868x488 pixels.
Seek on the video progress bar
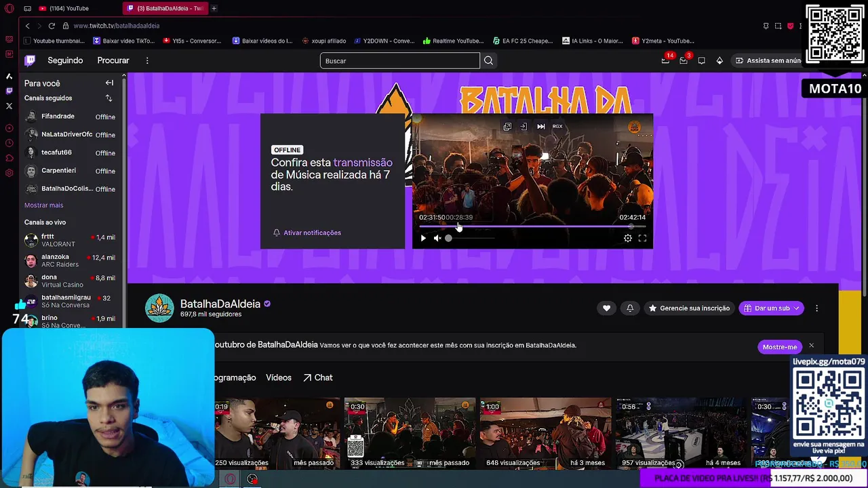pos(532,226)
